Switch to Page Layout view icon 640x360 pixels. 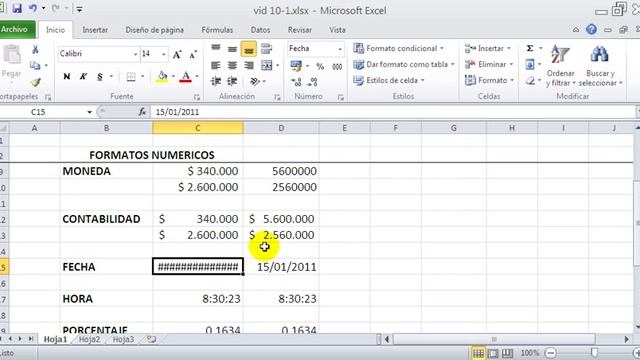click(x=493, y=353)
